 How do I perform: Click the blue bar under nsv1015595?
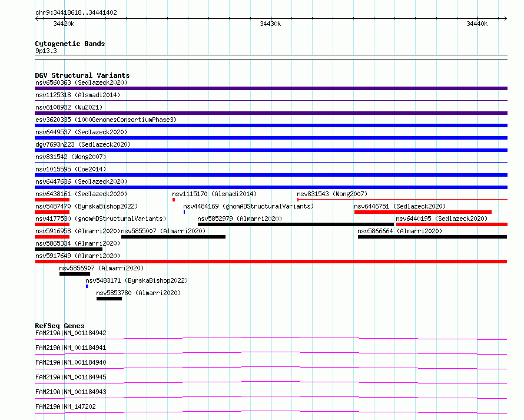pos(271,175)
